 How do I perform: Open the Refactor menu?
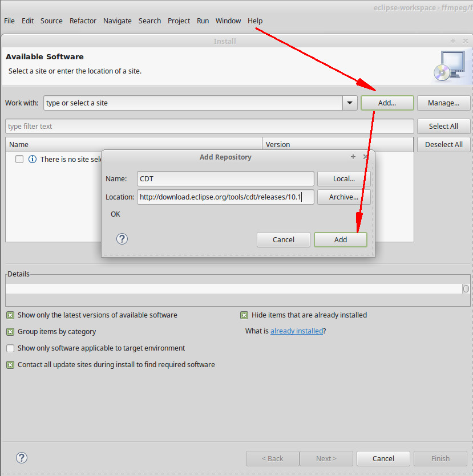tap(83, 21)
